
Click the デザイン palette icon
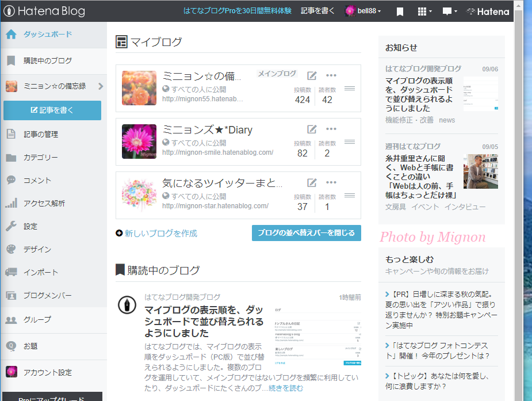[11, 249]
